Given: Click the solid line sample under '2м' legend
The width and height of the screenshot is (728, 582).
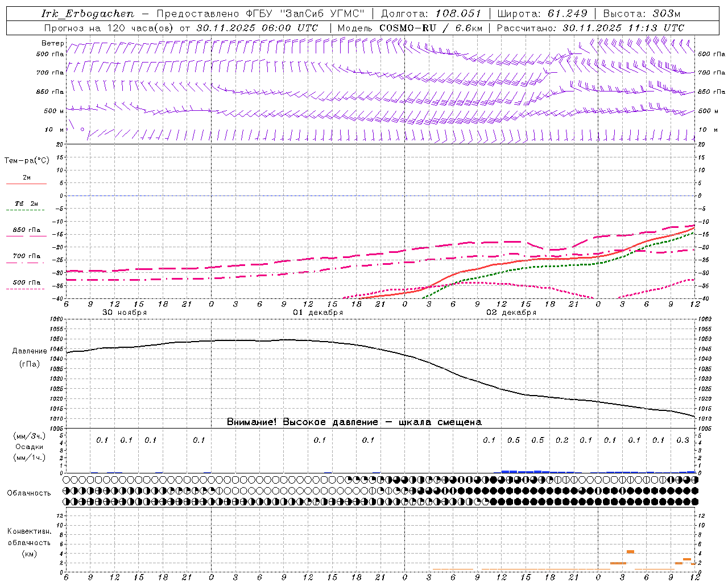Looking at the screenshot, I should click(x=26, y=184).
